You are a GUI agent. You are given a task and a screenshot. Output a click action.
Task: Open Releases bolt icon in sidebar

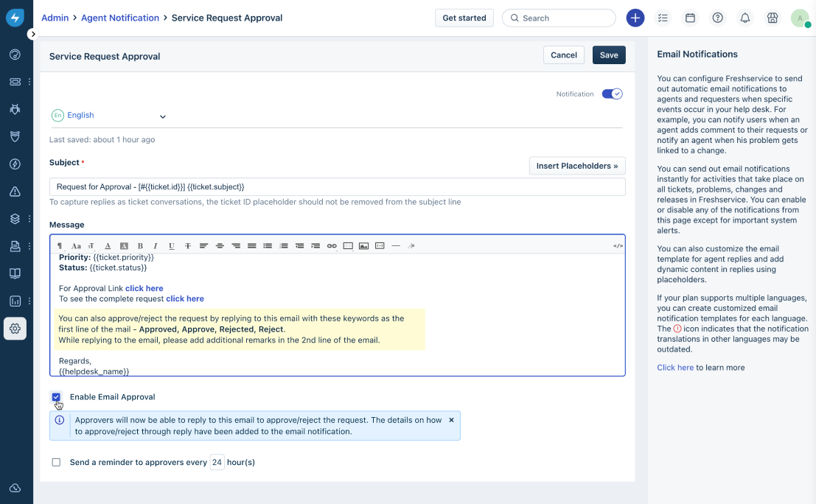tap(15, 164)
